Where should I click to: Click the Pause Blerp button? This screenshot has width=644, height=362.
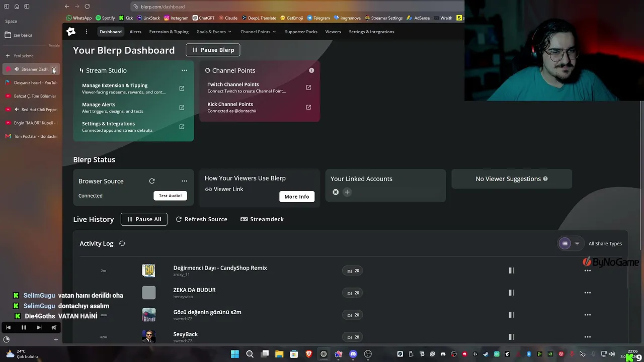(x=213, y=50)
